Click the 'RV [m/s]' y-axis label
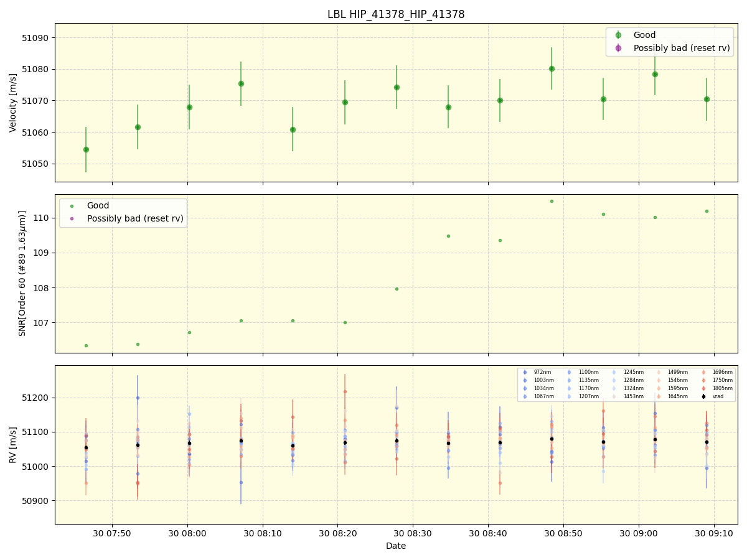747x560 pixels. point(13,444)
